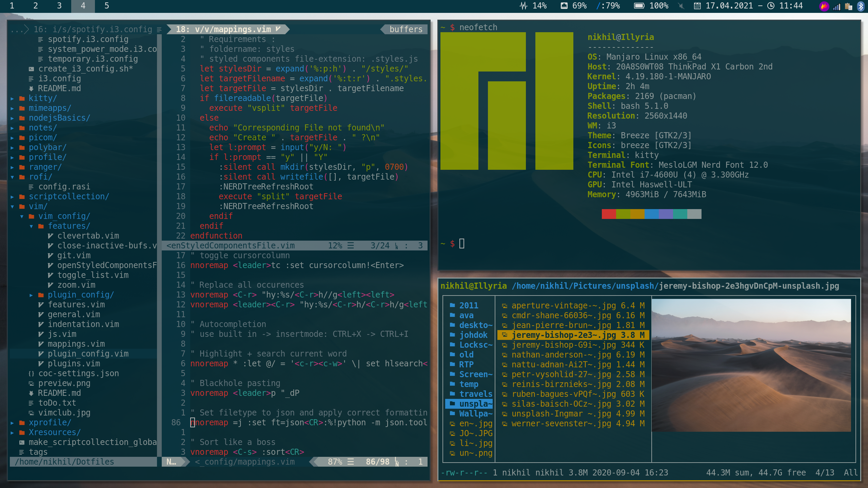
Task: Click the CPU pulse icon at 14%
Action: [x=524, y=6]
